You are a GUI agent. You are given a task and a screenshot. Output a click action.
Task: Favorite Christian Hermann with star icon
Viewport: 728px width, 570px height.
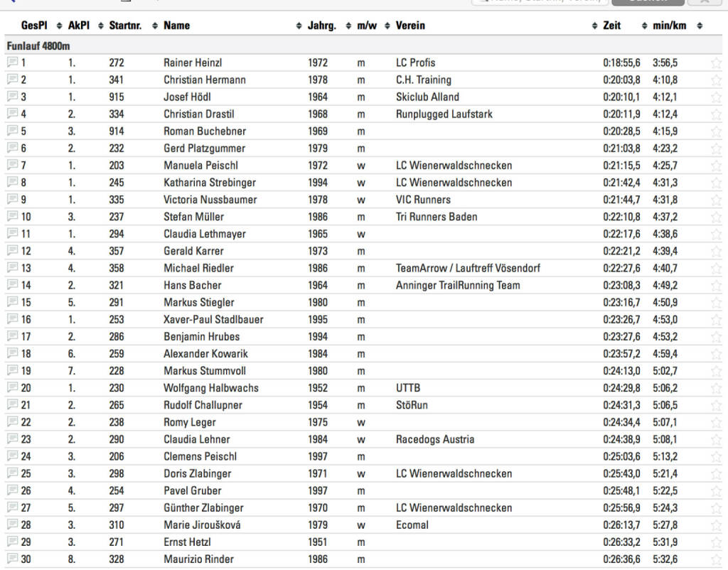pyautogui.click(x=716, y=80)
